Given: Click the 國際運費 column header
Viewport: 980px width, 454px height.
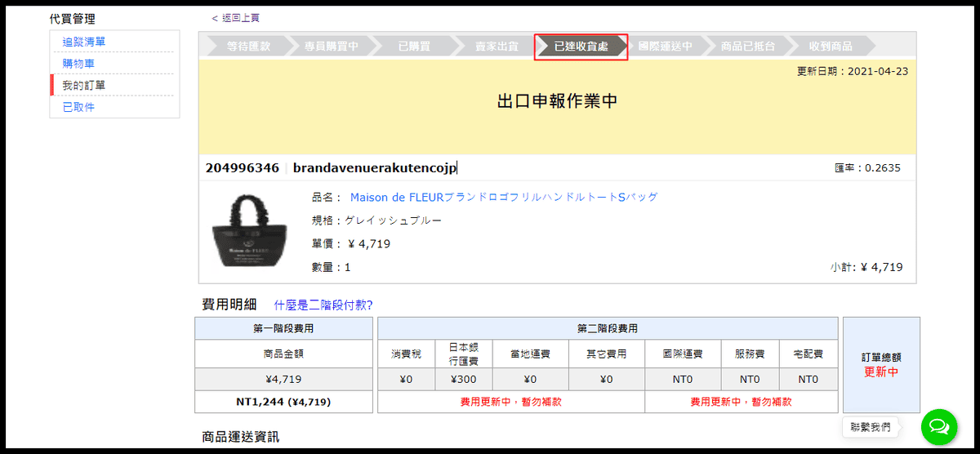Looking at the screenshot, I should click(x=682, y=354).
